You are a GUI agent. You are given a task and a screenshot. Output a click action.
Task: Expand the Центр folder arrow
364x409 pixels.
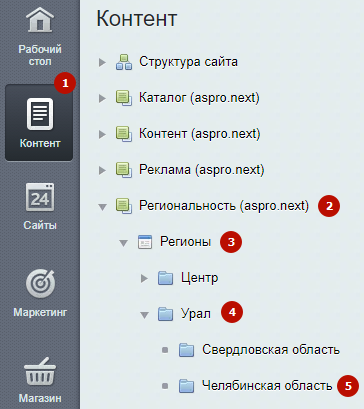[x=144, y=278]
